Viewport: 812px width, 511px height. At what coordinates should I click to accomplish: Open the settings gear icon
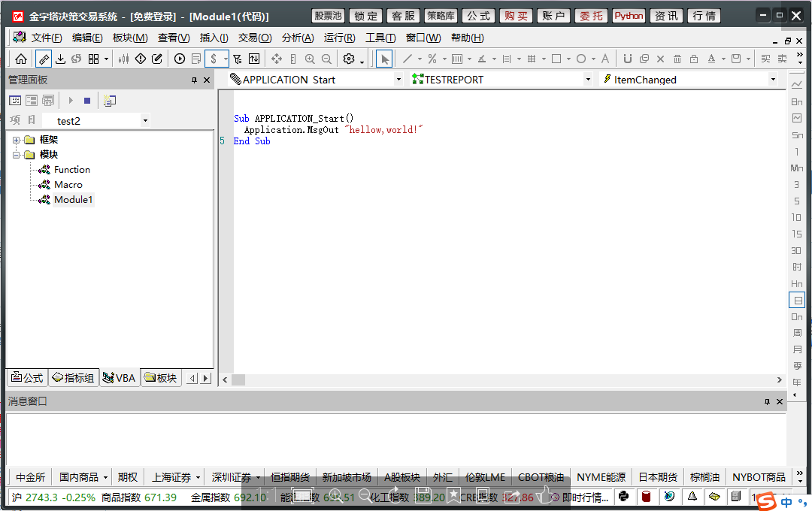349,59
